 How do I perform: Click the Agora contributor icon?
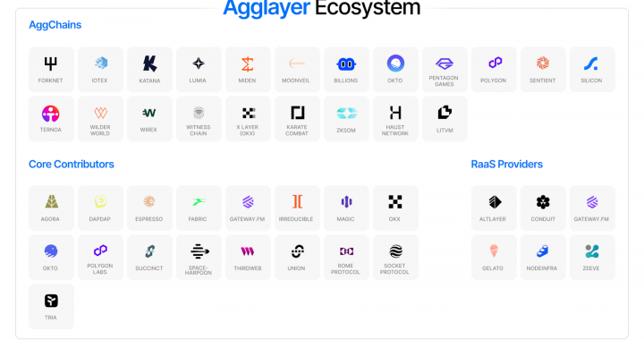(x=51, y=201)
